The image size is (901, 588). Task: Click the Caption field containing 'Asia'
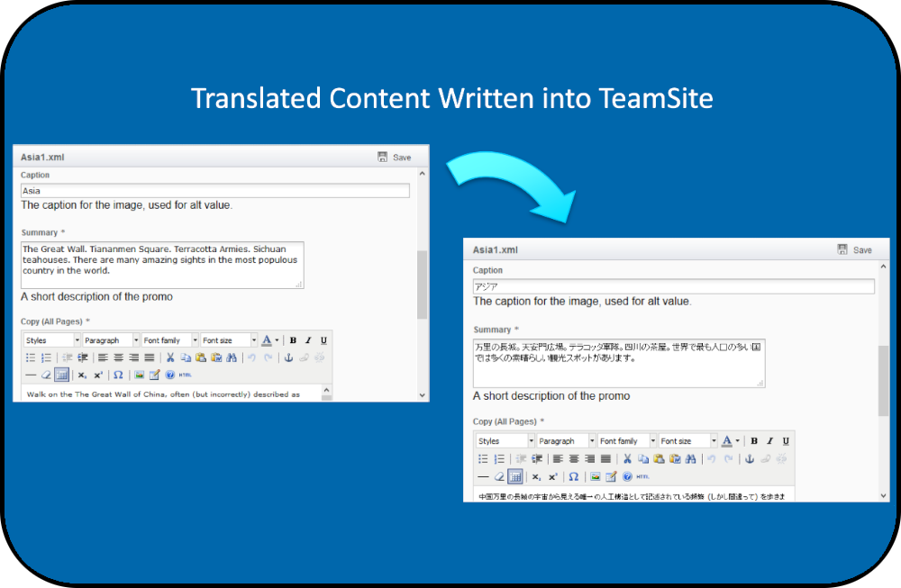[x=215, y=191]
